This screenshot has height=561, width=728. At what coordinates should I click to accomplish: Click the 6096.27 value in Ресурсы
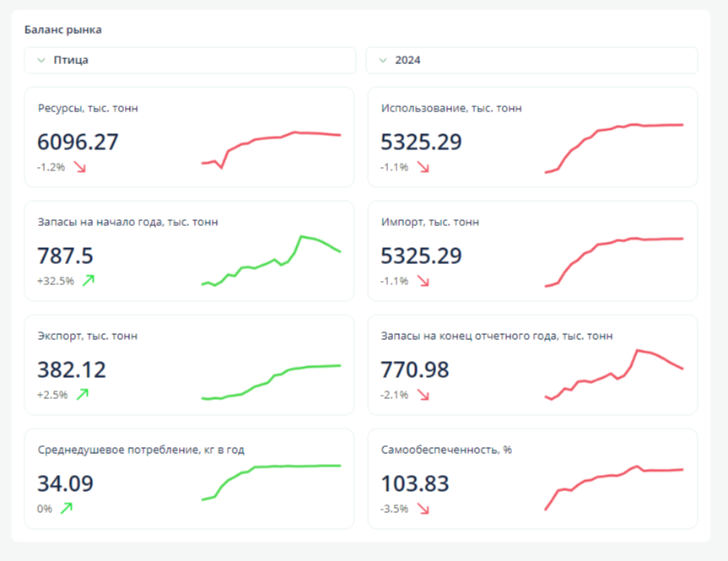[x=78, y=142]
